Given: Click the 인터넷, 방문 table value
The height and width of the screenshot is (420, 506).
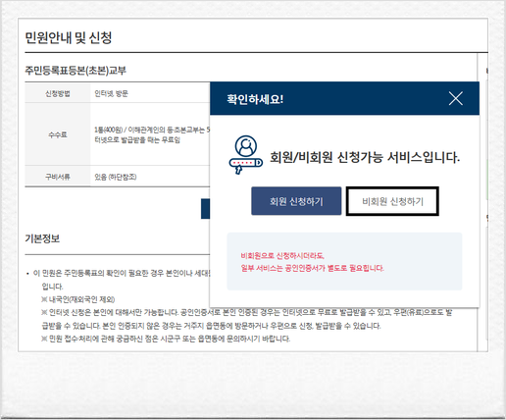Looking at the screenshot, I should point(111,93).
